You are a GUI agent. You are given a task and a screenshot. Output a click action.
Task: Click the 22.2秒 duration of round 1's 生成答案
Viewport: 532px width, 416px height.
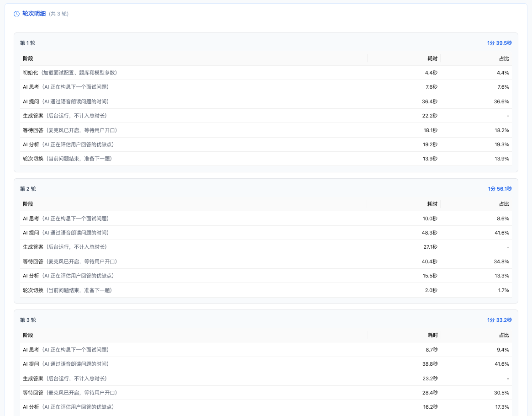(x=429, y=116)
